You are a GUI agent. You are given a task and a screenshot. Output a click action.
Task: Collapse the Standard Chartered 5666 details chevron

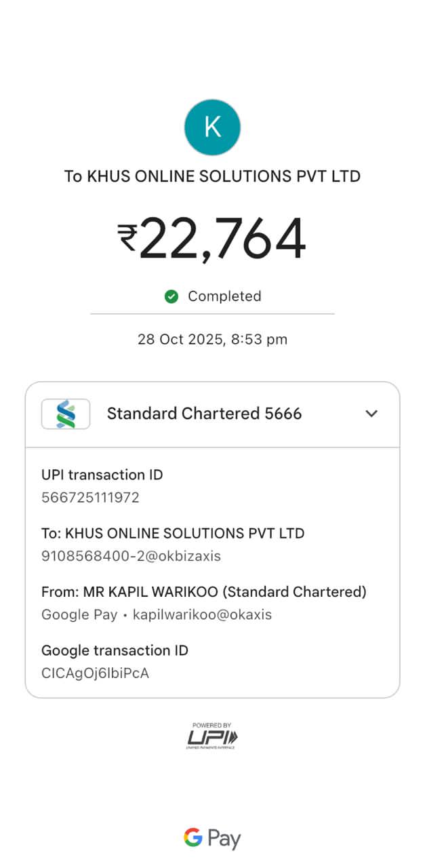(371, 414)
